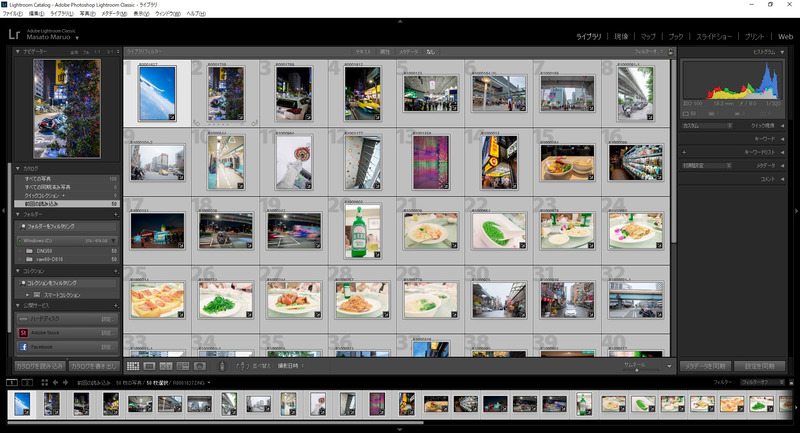The height and width of the screenshot is (433, 800).
Task: Open the 撮影日時 sort order dropdown
Action: 291,366
